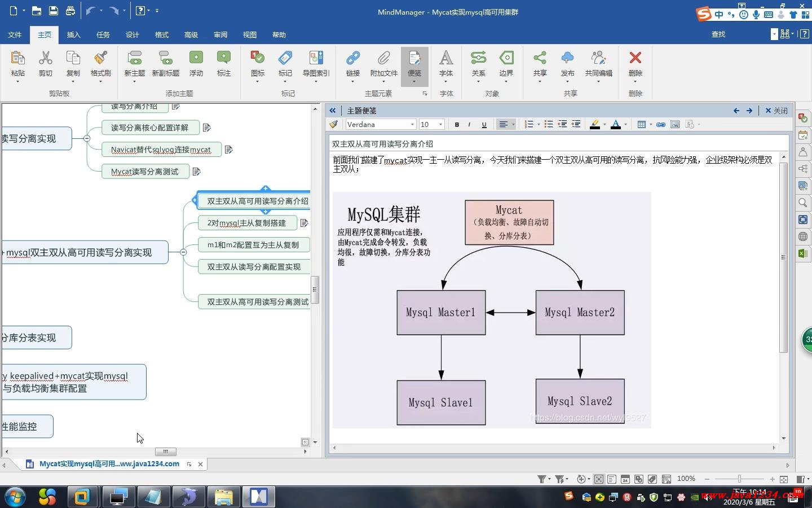Open the font color dropdown arrow
The image size is (812, 508).
[625, 125]
